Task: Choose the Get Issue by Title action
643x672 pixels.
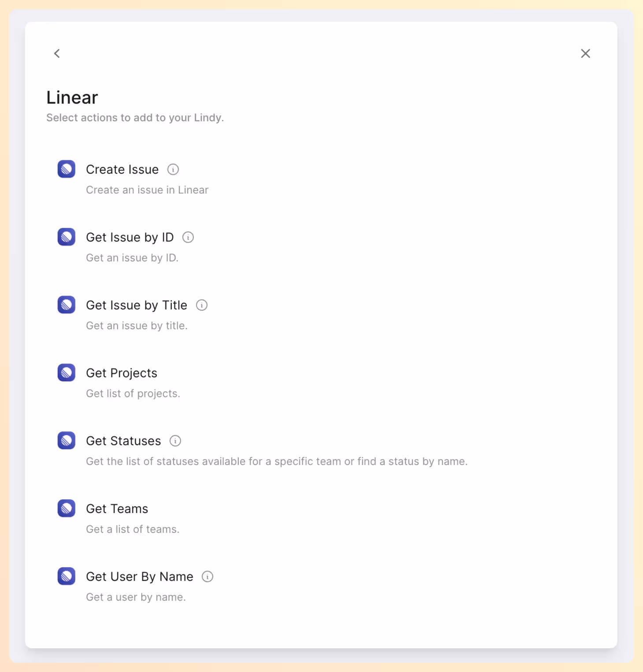Action: click(137, 305)
